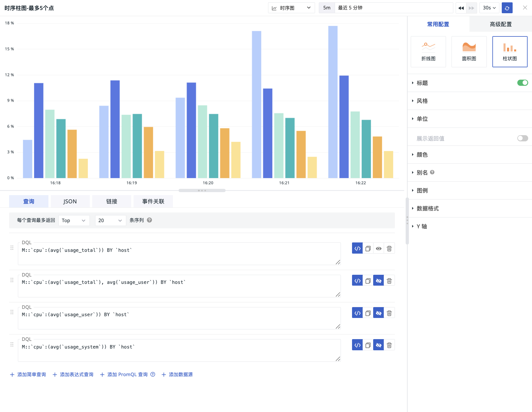
Task: Switch to the 链接 tab
Action: point(112,201)
